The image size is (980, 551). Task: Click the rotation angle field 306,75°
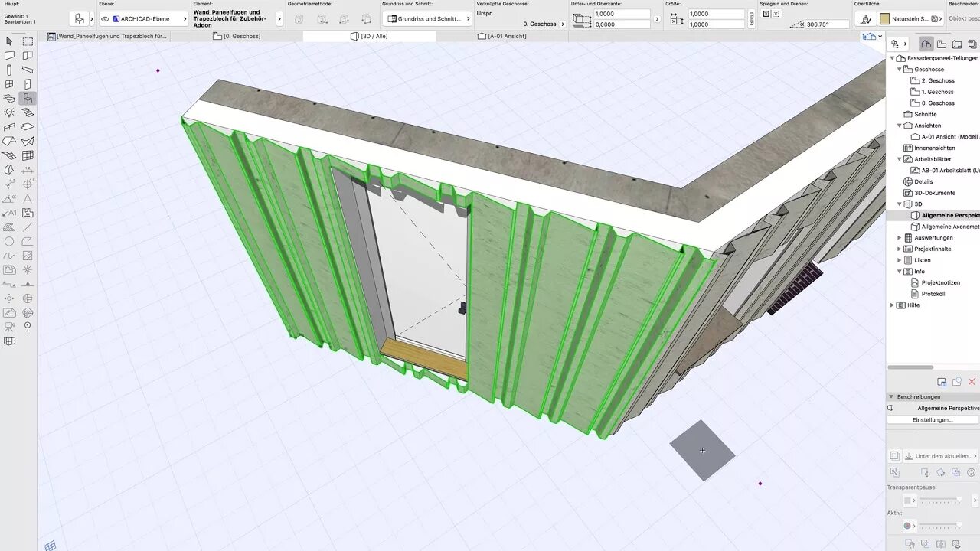tap(827, 24)
